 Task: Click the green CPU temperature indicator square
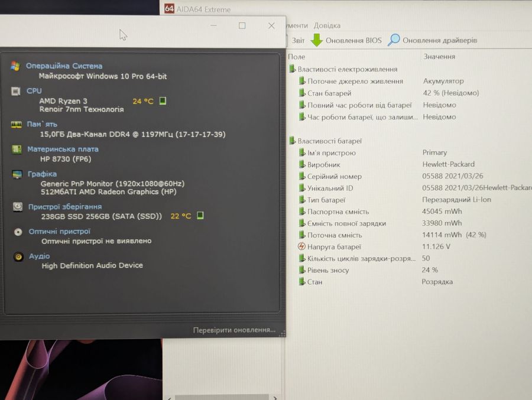coord(163,101)
